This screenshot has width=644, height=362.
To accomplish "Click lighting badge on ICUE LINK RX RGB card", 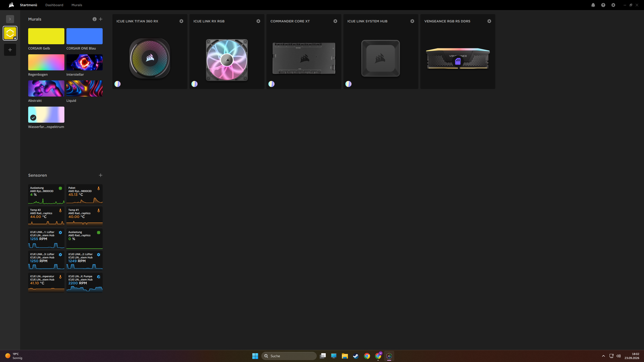I will 194,84.
